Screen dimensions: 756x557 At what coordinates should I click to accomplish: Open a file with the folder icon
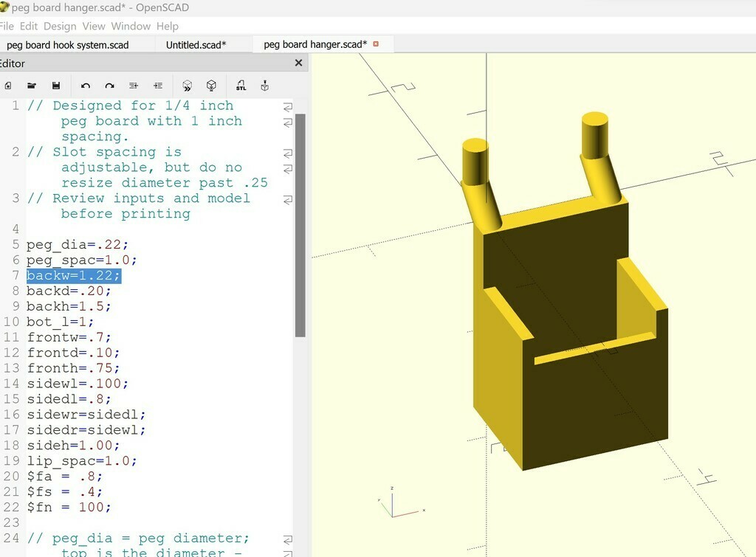point(32,86)
